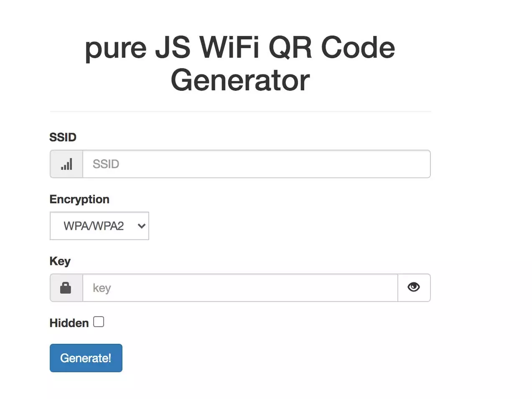The image size is (532, 399).
Task: Click the words QR Code in title
Action: coord(331,47)
